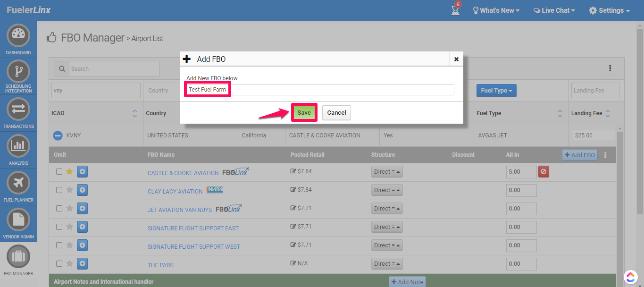Click blue plus icon for The Park

[82, 263]
